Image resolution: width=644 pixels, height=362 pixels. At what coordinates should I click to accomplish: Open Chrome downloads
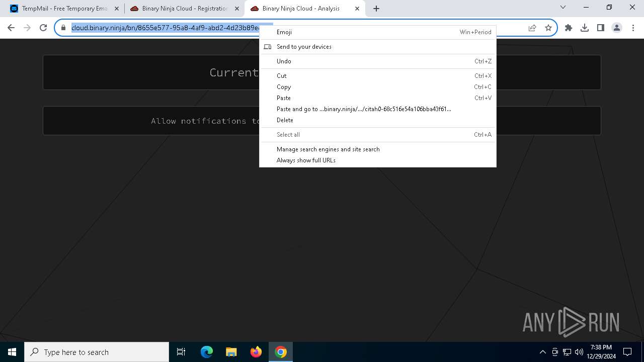585,28
